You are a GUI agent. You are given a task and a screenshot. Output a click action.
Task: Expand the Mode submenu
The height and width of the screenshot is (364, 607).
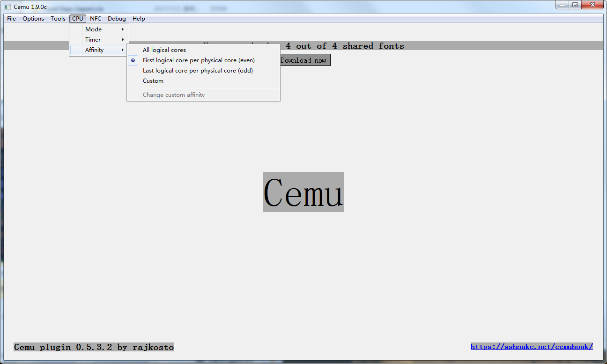[x=99, y=29]
